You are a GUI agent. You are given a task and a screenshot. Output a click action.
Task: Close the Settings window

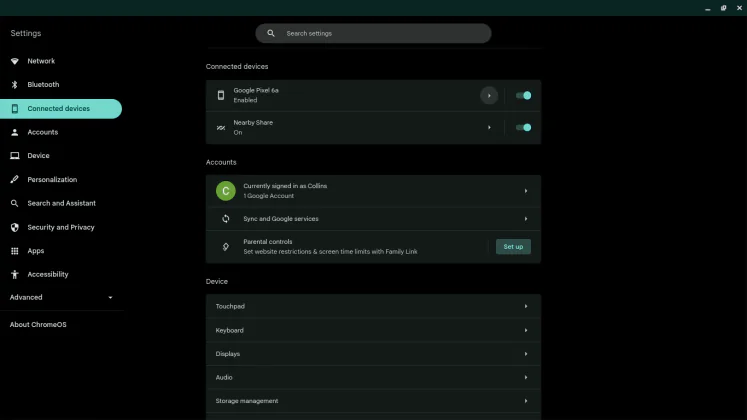[x=739, y=8]
